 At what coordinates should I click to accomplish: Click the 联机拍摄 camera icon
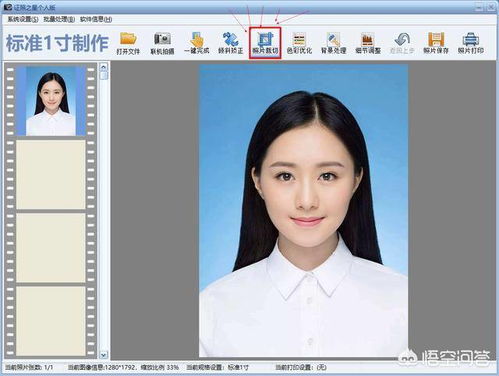162,39
